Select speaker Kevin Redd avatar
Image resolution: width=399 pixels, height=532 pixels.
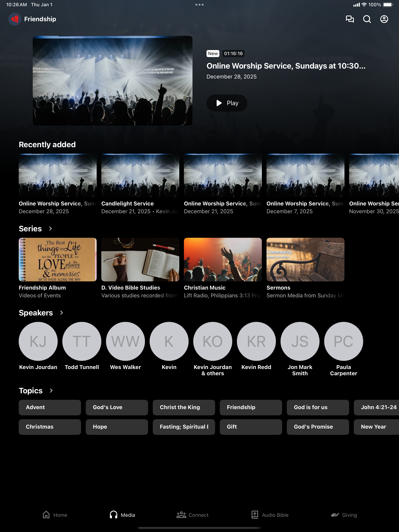tap(256, 341)
